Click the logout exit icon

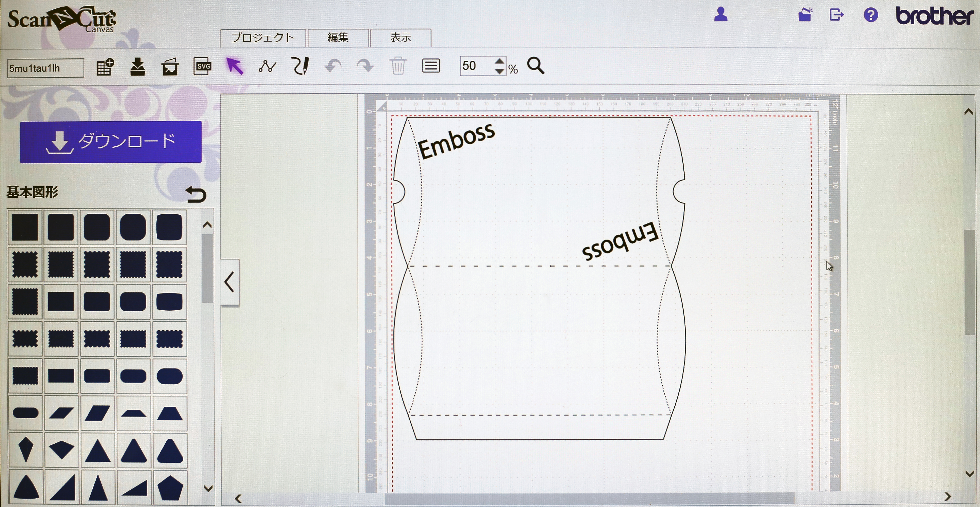836,15
